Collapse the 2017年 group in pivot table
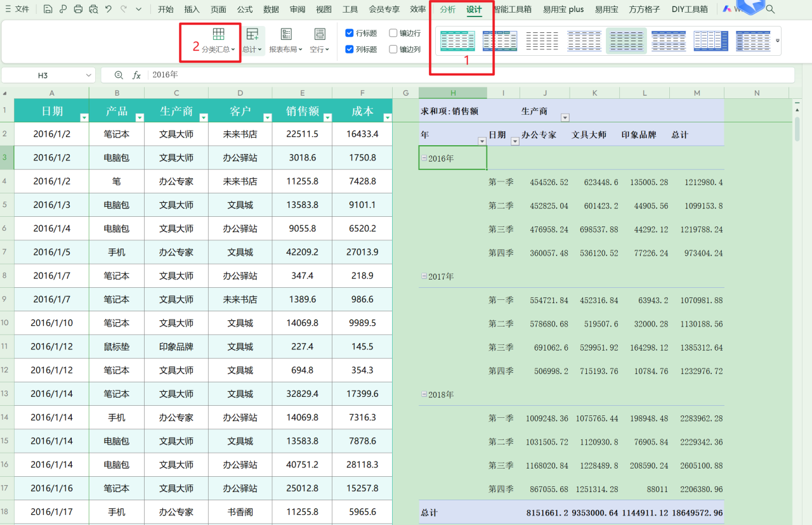The image size is (812, 525). pyautogui.click(x=424, y=276)
